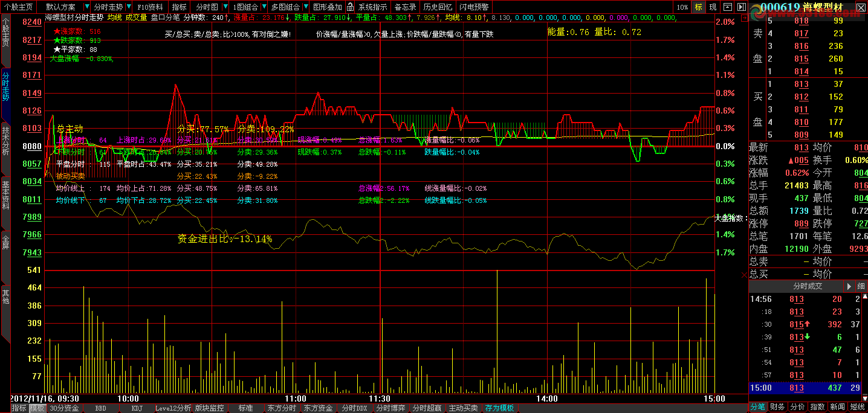Select the 东方分时 tab
This screenshot has width=868, height=413.
pos(282,408)
